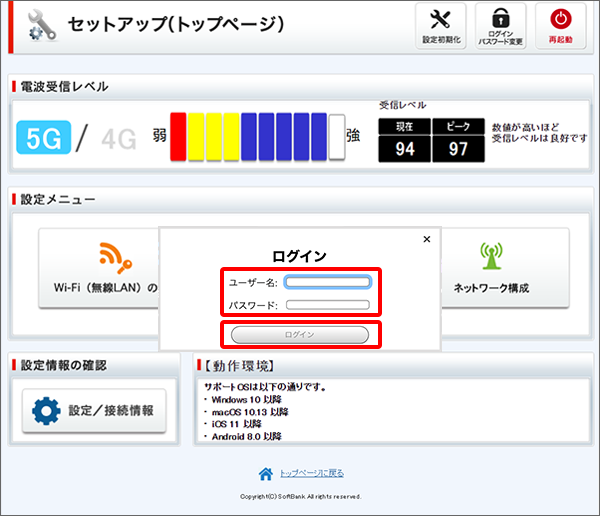Click the 受信レベル label
This screenshot has height=516, width=600.
[403, 105]
